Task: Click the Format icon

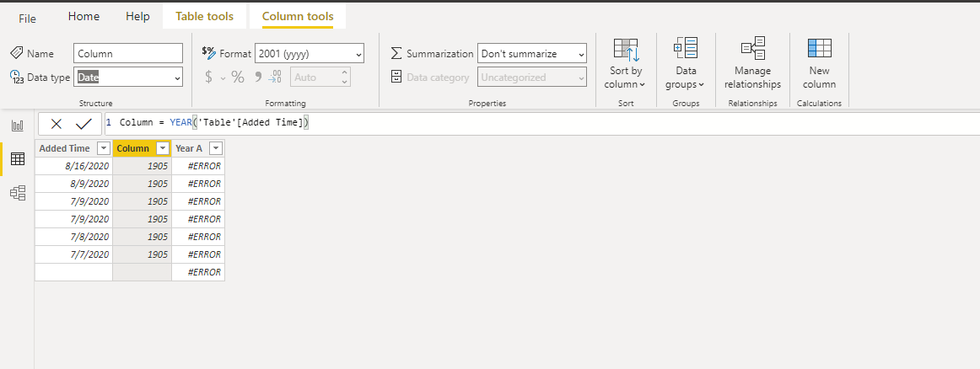Action: click(x=209, y=52)
